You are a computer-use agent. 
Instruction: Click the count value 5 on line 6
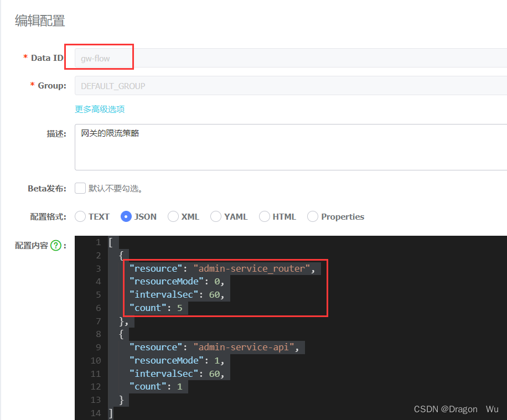coord(179,308)
